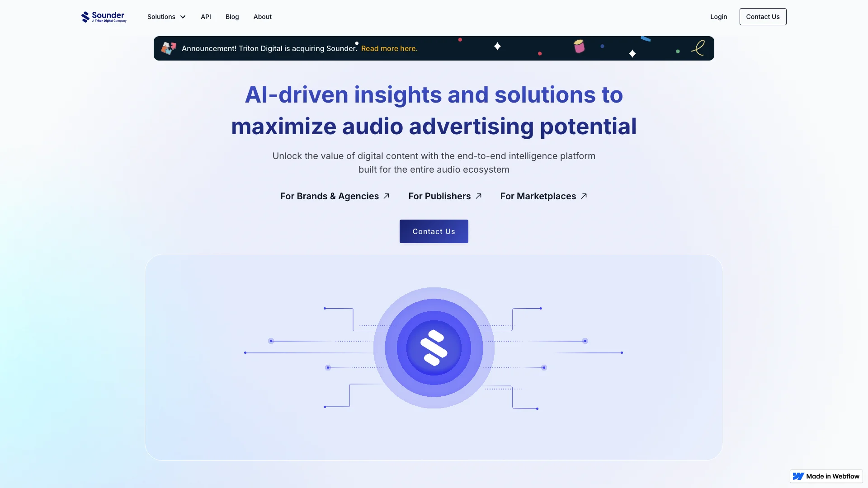Screen dimensions: 868x488
Task: Click the Triton Digital company icon in announcement
Action: point(169,48)
